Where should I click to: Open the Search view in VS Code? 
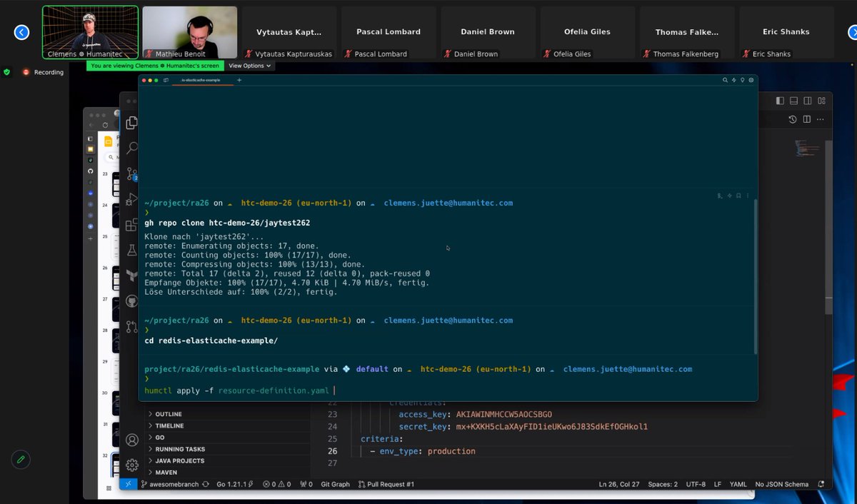(131, 148)
